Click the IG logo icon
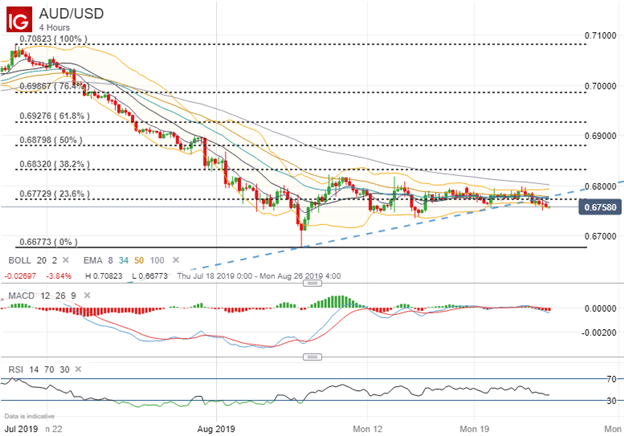624x436 pixels. pos(19,19)
